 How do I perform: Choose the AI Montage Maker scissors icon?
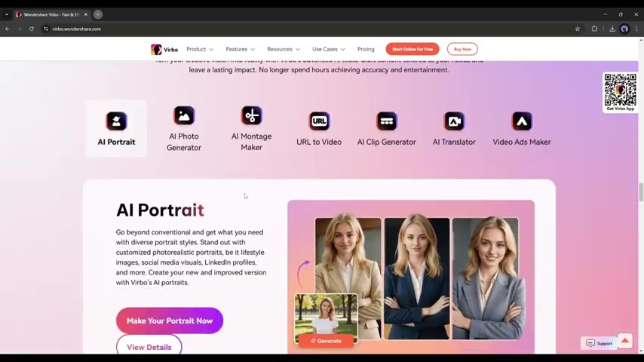pyautogui.click(x=251, y=115)
